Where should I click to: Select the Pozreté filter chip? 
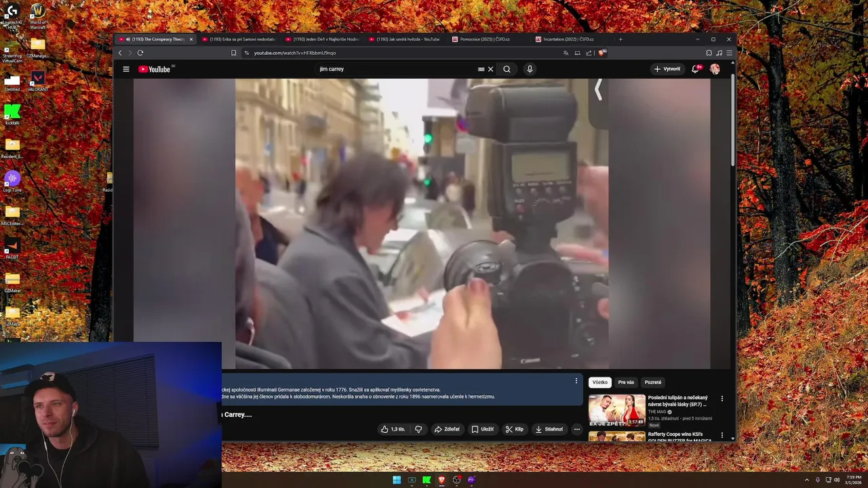point(653,382)
